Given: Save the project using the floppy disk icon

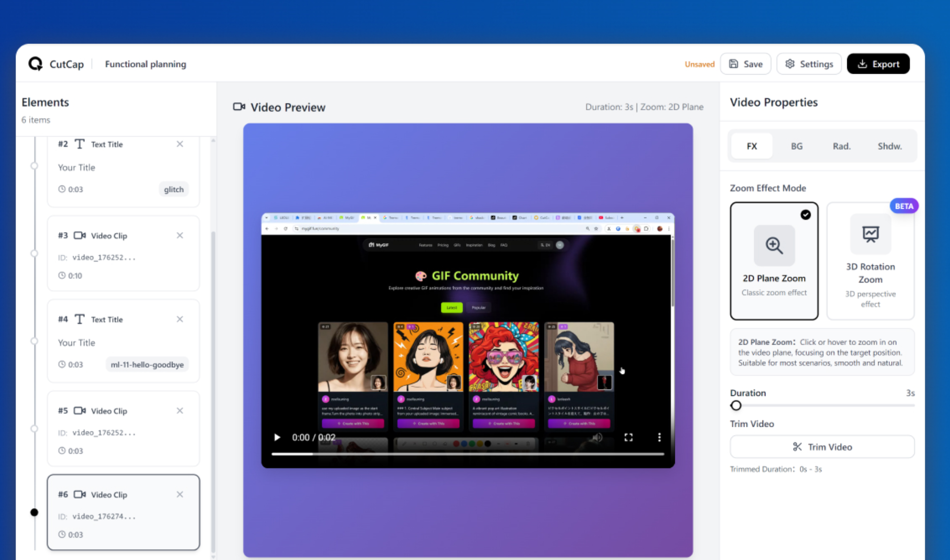Looking at the screenshot, I should click(x=734, y=63).
